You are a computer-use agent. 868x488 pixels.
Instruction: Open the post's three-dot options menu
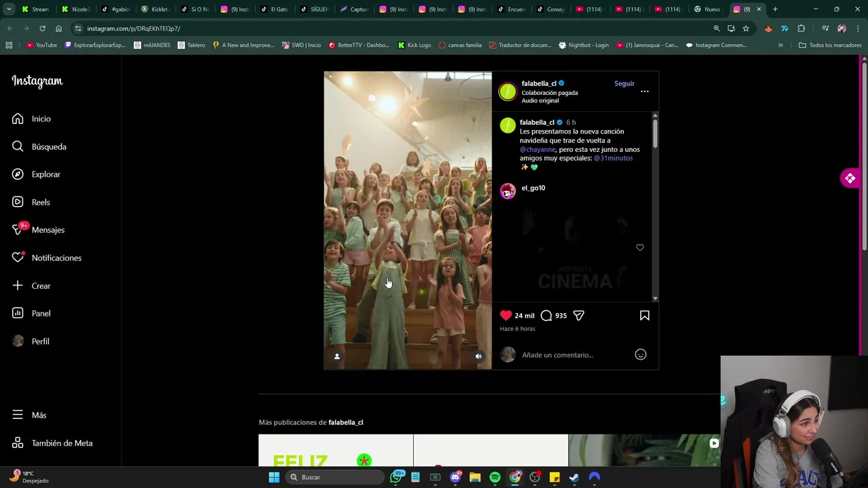click(644, 91)
